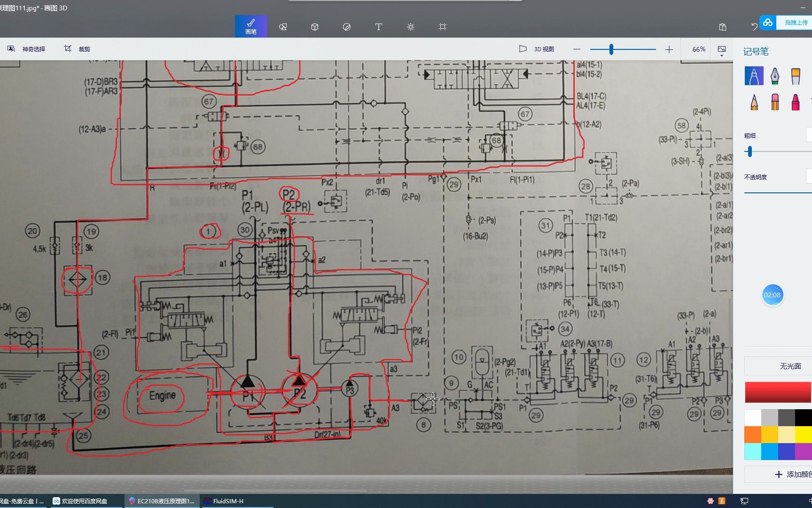Click the Undo arrow
The width and height of the screenshot is (812, 508).
coord(754,27)
